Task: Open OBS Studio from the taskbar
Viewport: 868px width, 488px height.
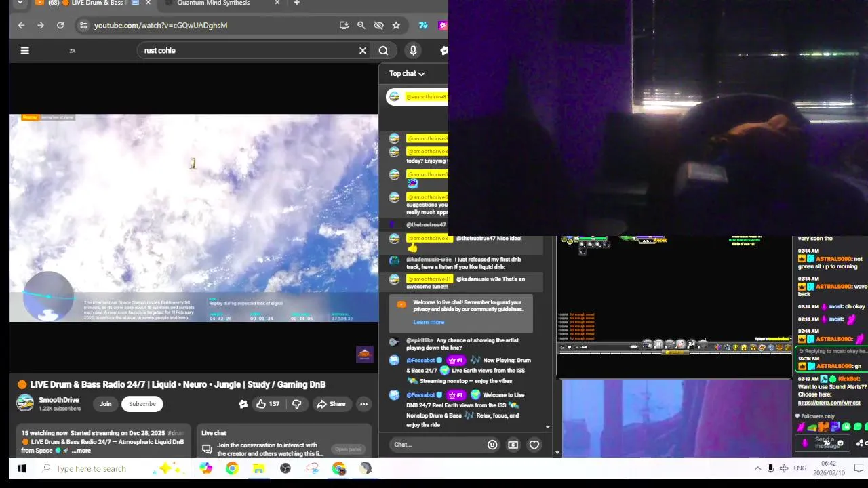Action: pyautogui.click(x=285, y=468)
